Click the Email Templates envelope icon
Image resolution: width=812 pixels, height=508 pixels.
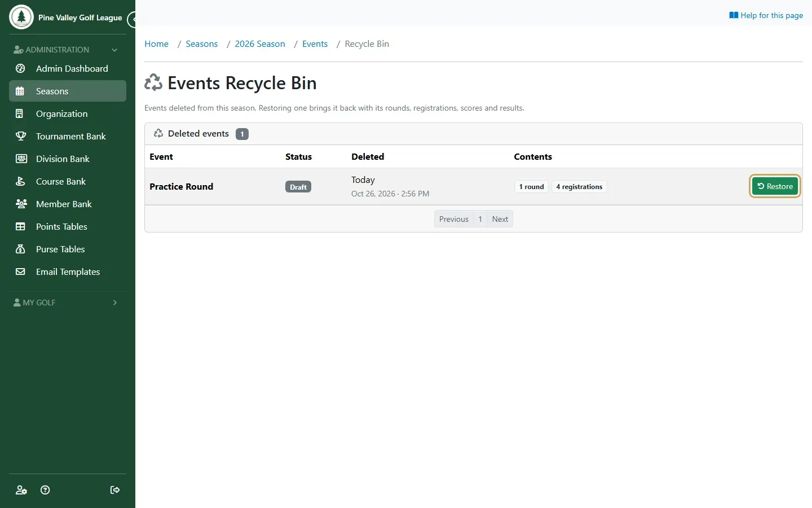point(21,271)
